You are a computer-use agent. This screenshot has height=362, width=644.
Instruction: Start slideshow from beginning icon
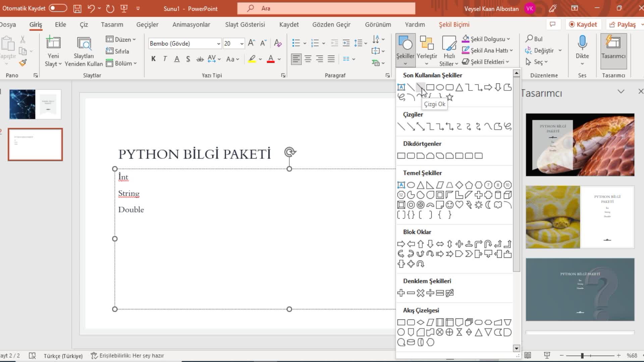tap(124, 9)
